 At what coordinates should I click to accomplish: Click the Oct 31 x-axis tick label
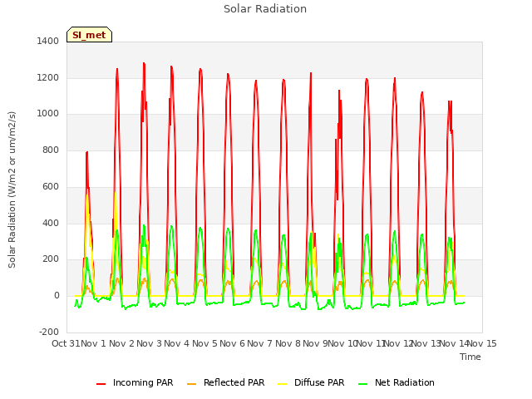pyautogui.click(x=66, y=343)
